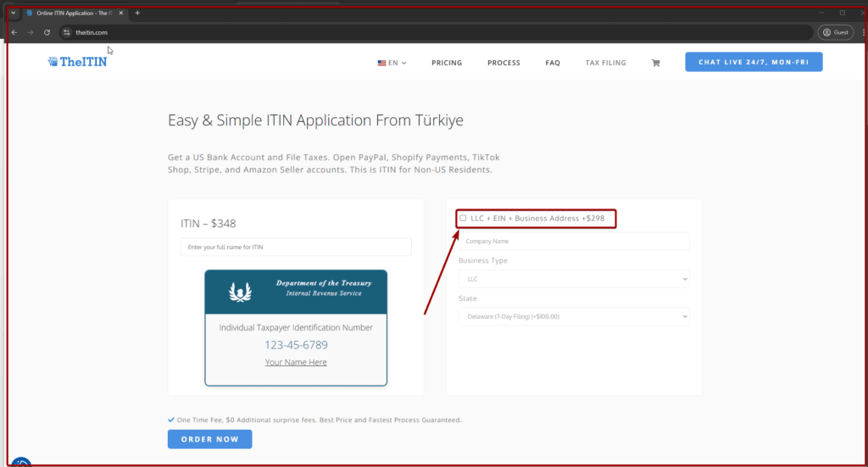Focus the full name for ITIN field
The height and width of the screenshot is (467, 868).
296,247
